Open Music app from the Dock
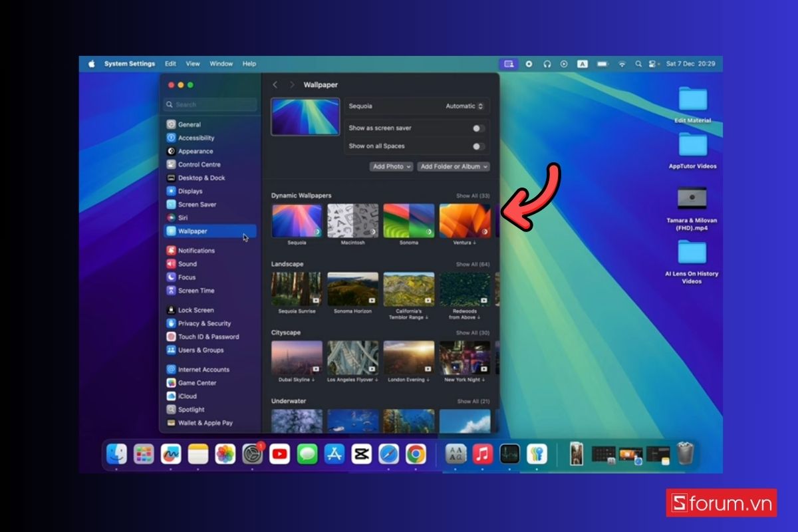 pos(483,454)
